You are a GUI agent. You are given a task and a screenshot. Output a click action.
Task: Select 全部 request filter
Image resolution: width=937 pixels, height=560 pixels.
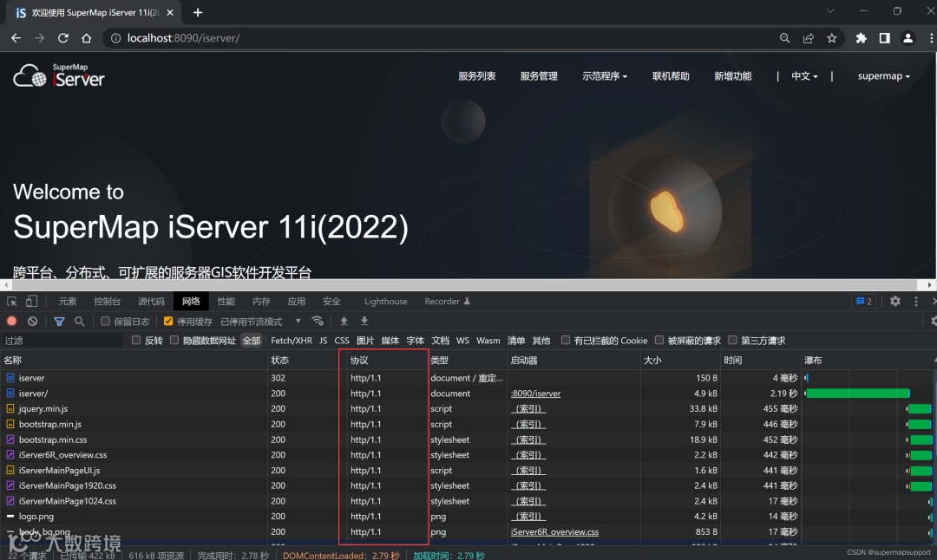(x=252, y=341)
